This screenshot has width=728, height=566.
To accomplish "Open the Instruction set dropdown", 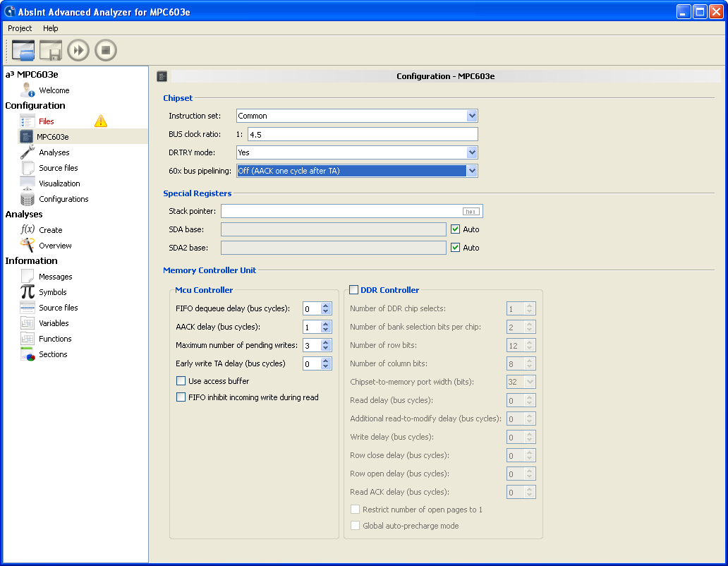I will [472, 116].
